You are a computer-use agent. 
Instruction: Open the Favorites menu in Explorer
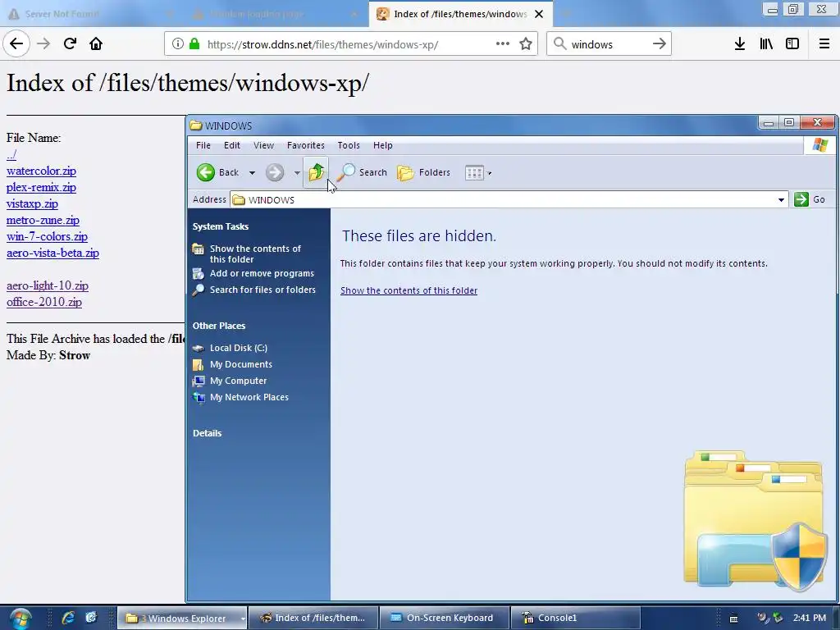(x=306, y=145)
